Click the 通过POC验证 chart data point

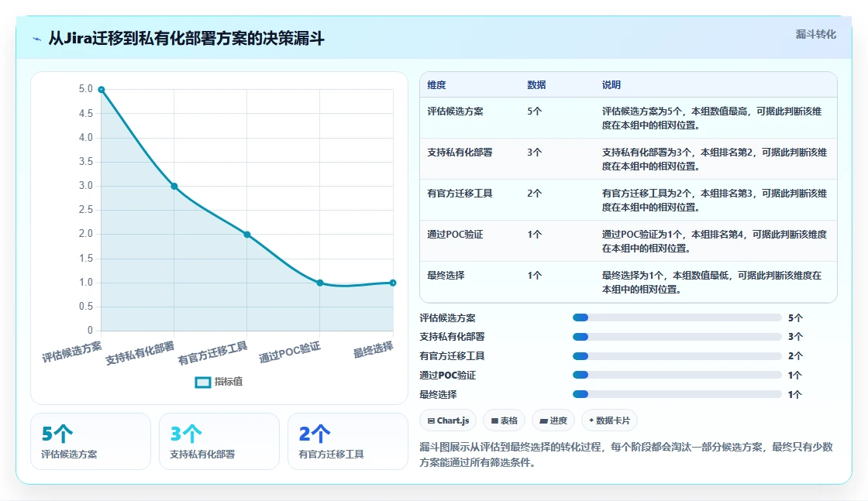click(x=320, y=283)
